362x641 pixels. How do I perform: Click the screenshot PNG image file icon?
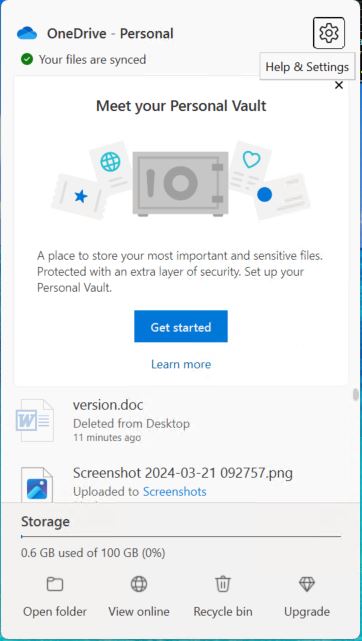click(x=37, y=485)
